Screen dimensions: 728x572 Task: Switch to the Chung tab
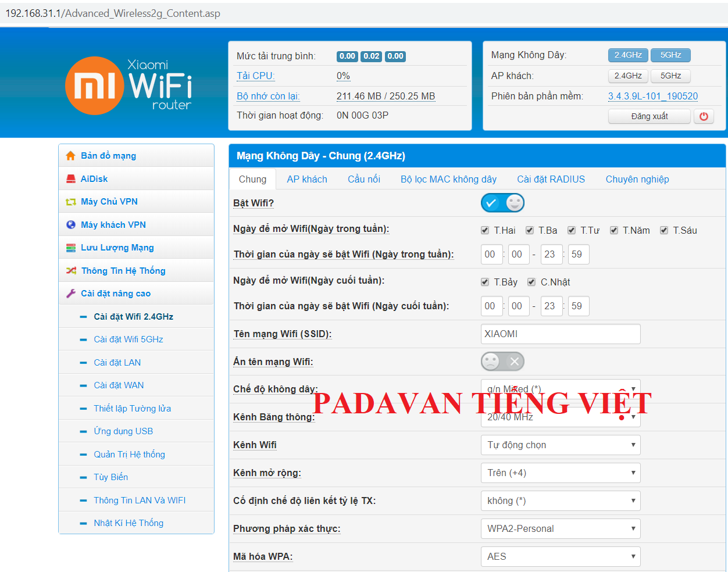(x=252, y=179)
